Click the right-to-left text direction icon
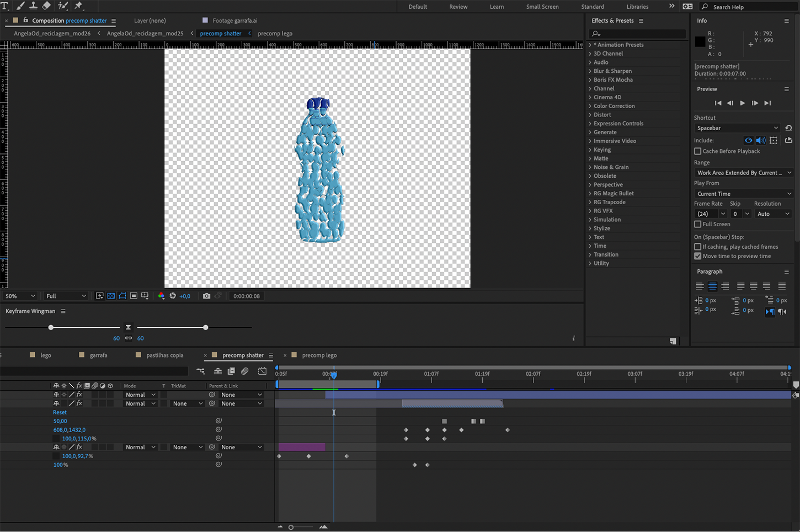This screenshot has height=532, width=800. coord(782,312)
